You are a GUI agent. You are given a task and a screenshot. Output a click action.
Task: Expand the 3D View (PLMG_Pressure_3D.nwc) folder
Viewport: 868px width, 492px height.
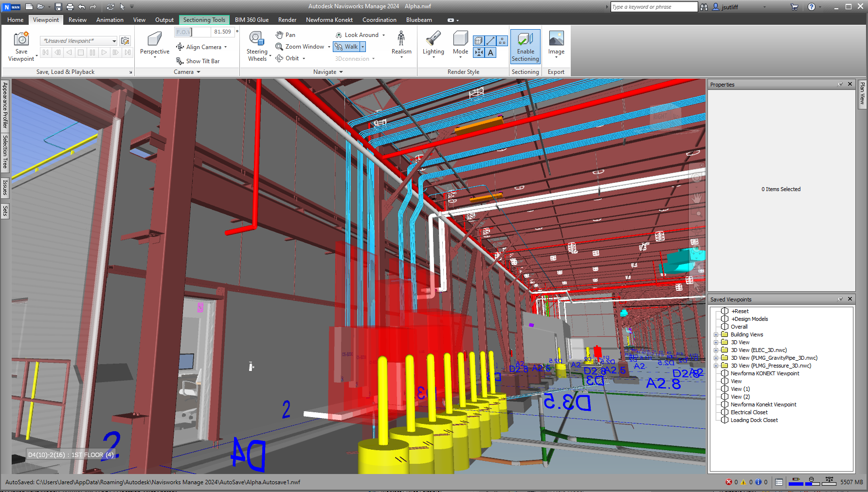(716, 366)
